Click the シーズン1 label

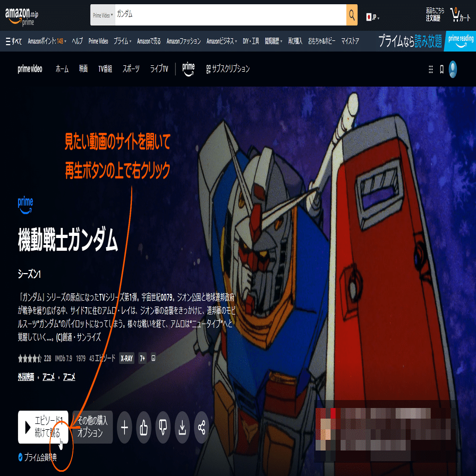[x=29, y=275]
